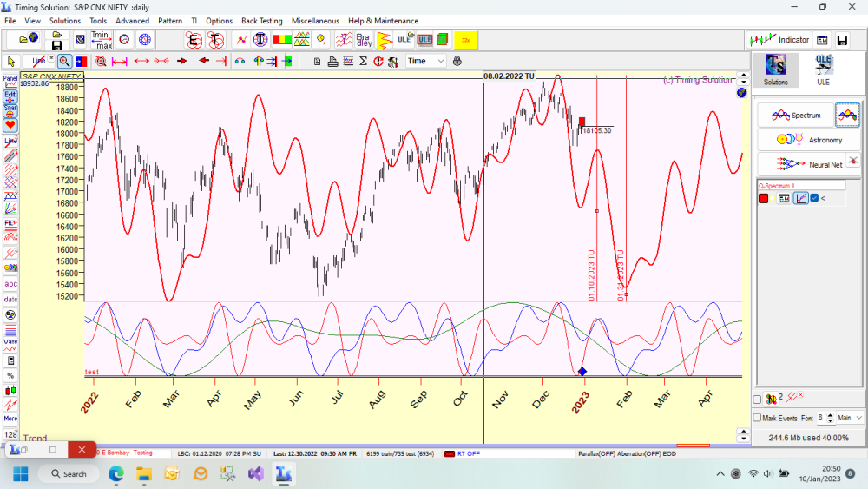Click the black right-arrow shift icon
Screen dimensions: 868x489
[x=182, y=61]
